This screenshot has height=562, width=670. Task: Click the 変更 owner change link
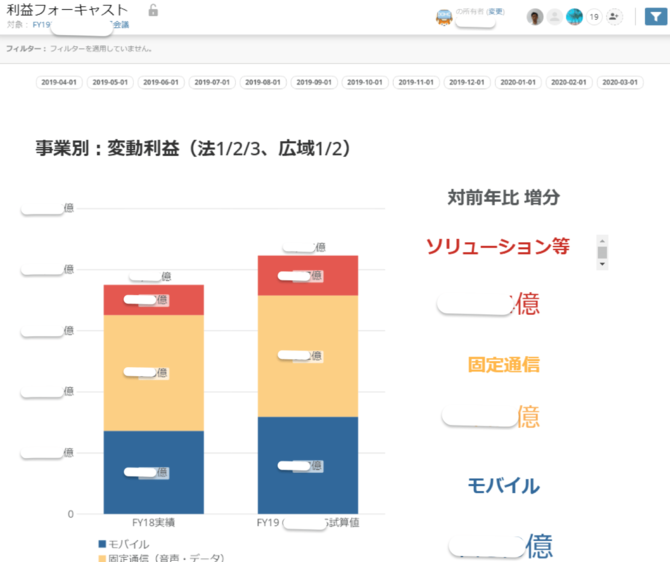click(x=496, y=12)
